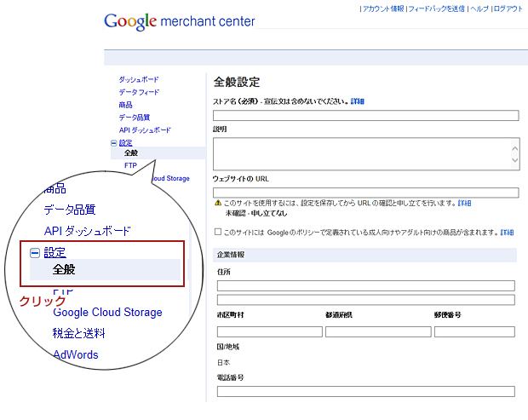Click the Google merchant center logo
Screen dimensions: 528x420
coord(179,21)
